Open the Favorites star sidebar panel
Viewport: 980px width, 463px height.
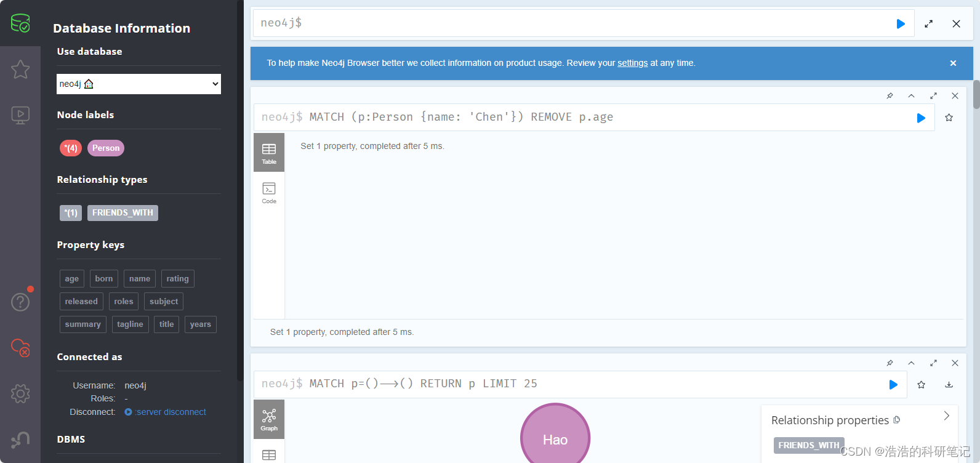point(20,69)
